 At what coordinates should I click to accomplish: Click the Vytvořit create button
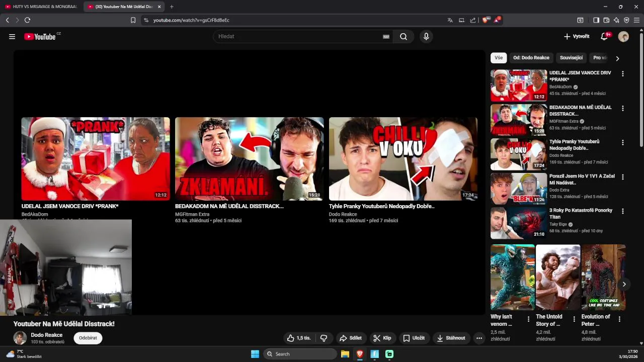[x=577, y=36]
